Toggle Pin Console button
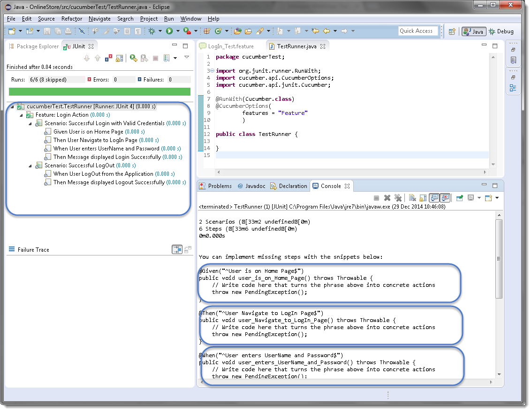 460,198
